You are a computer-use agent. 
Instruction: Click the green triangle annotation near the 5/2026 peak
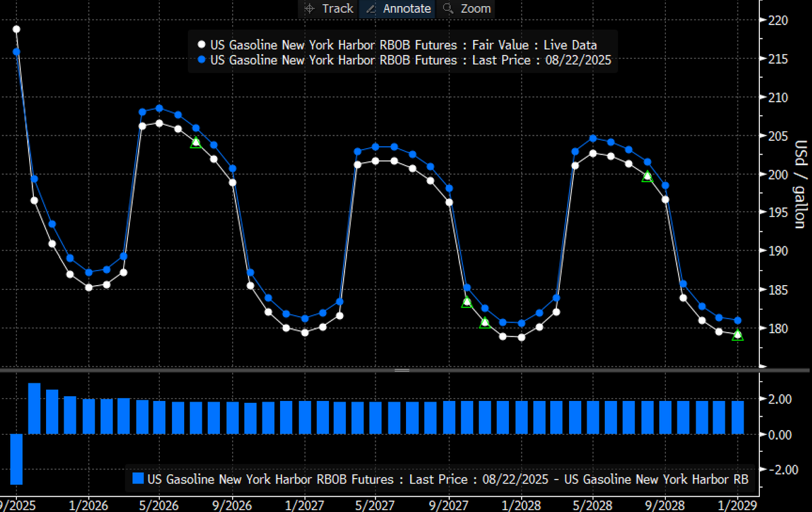point(196,142)
